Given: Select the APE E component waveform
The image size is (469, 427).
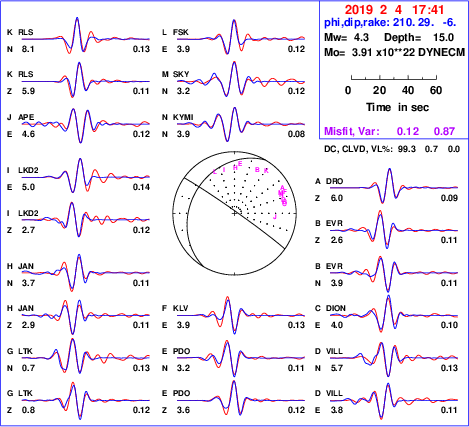Looking at the screenshot, I should point(86,125).
